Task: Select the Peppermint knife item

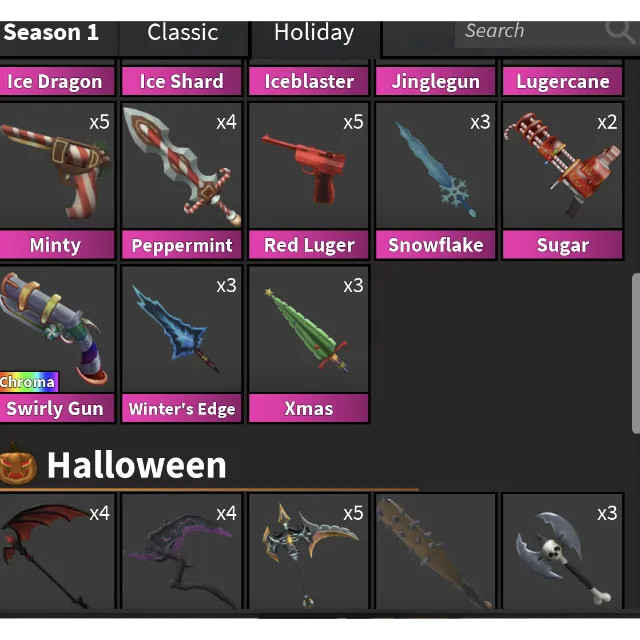Action: tap(182, 181)
